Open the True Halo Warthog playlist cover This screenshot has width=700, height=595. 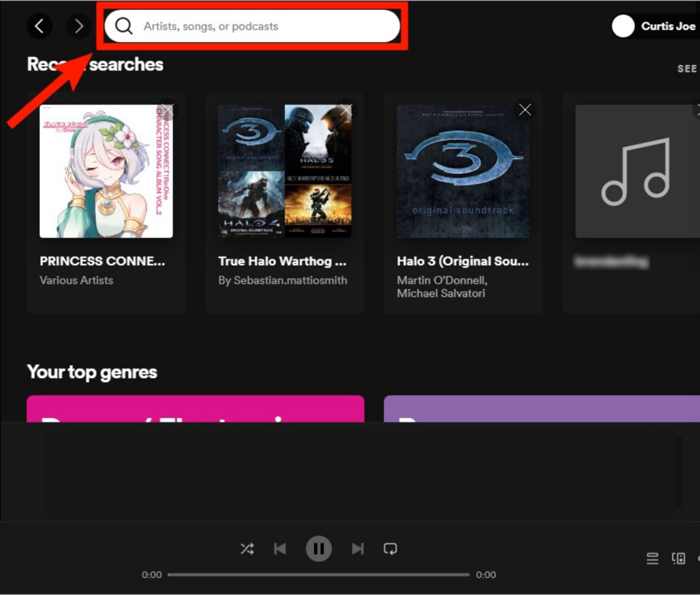click(x=285, y=171)
